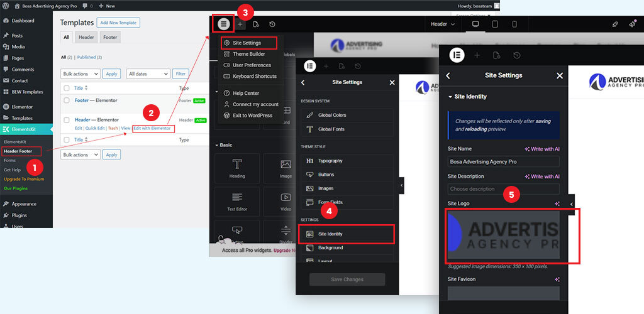Collapse the middle Site Settings panel side arrow
Screen dimensions: 644x314
click(401, 186)
